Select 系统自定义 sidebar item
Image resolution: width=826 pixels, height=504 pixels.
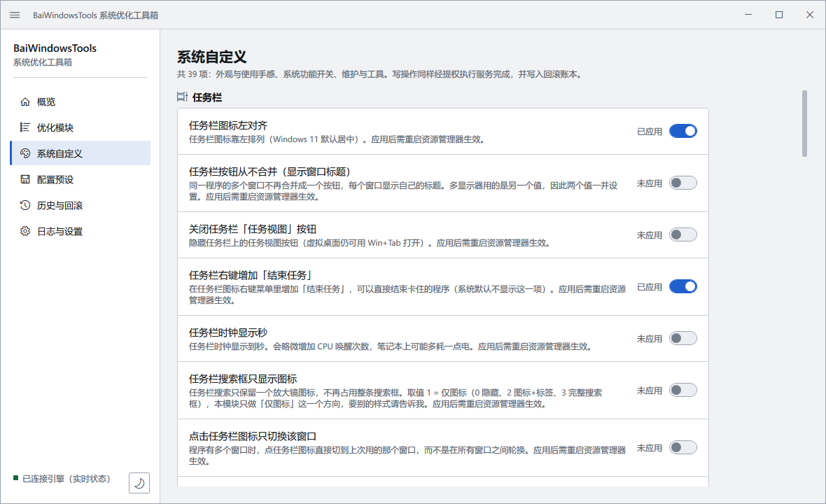(80, 153)
